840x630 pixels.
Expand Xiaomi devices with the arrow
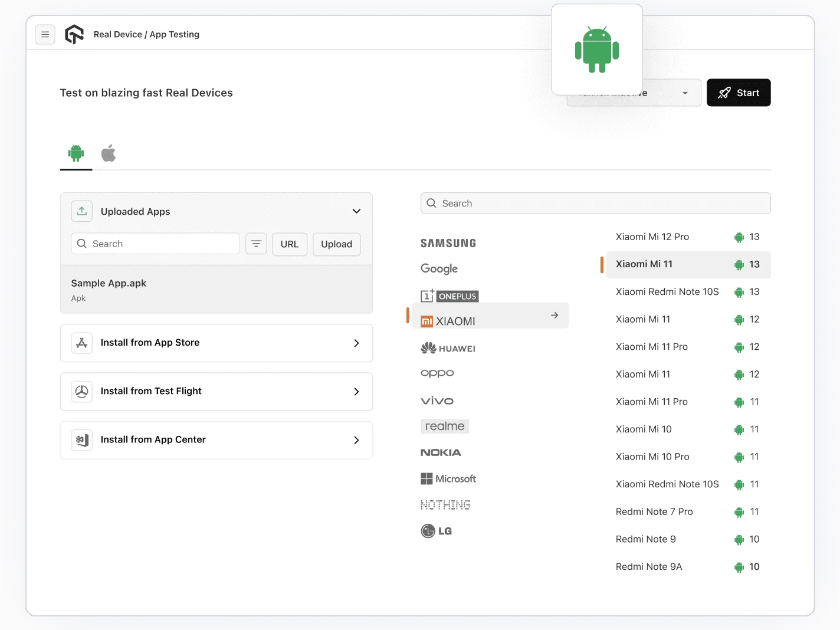554,315
